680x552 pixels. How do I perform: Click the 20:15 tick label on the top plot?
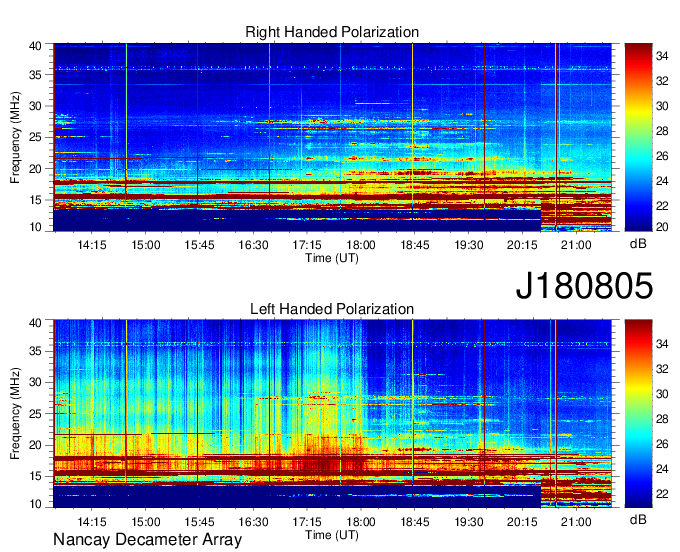522,245
